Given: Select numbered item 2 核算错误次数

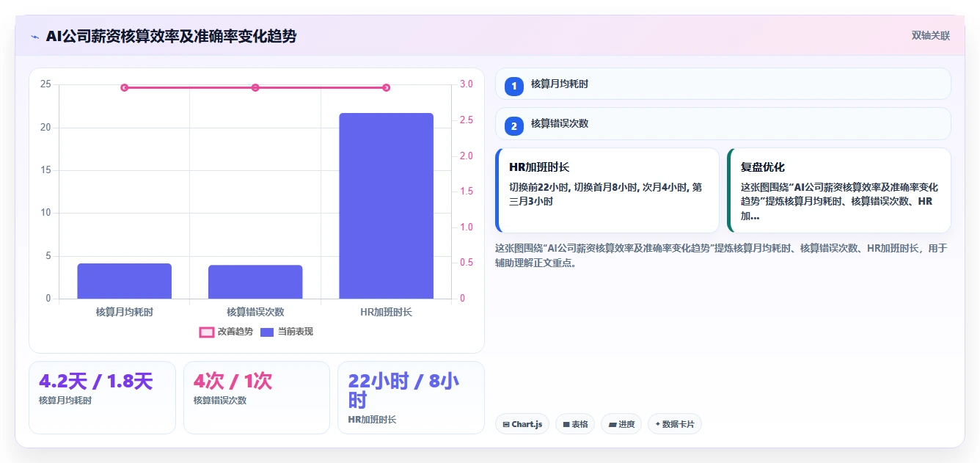Looking at the screenshot, I should [x=723, y=124].
